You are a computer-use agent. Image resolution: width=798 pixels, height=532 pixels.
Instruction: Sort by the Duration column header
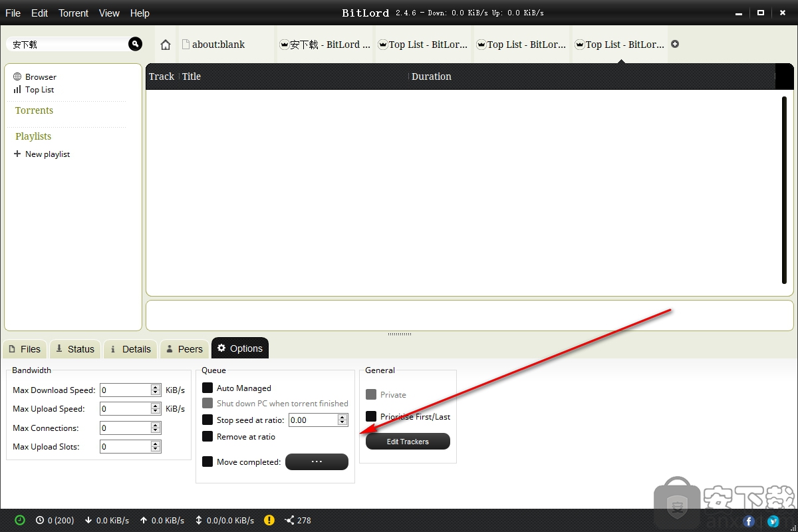coord(432,76)
